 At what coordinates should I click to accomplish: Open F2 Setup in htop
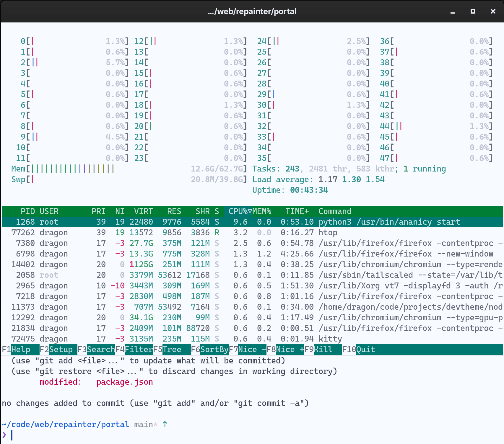(x=58, y=350)
